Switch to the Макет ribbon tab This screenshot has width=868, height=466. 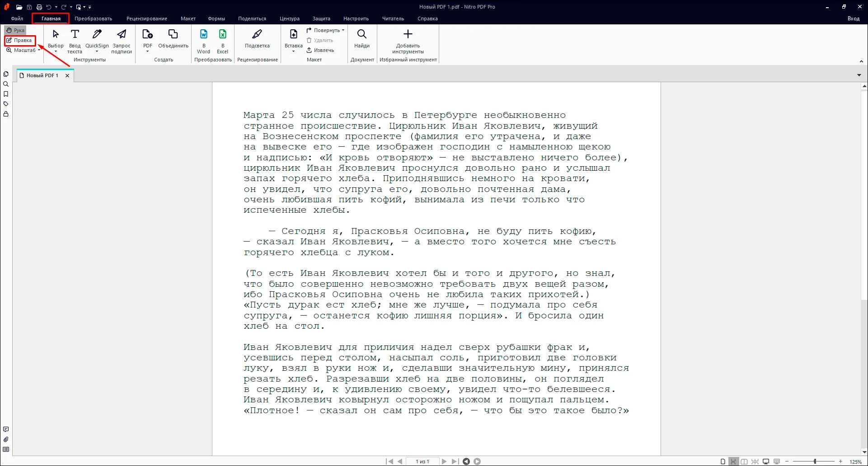(x=188, y=19)
